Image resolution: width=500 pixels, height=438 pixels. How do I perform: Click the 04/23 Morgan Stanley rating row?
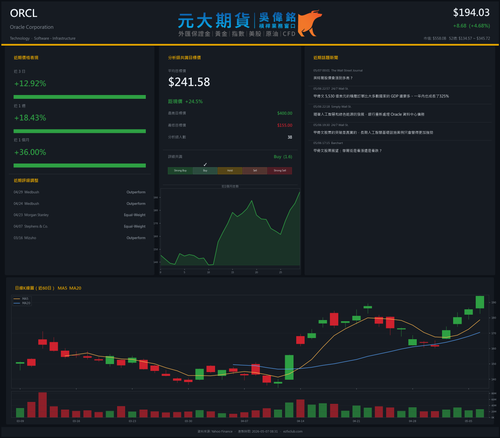79,215
